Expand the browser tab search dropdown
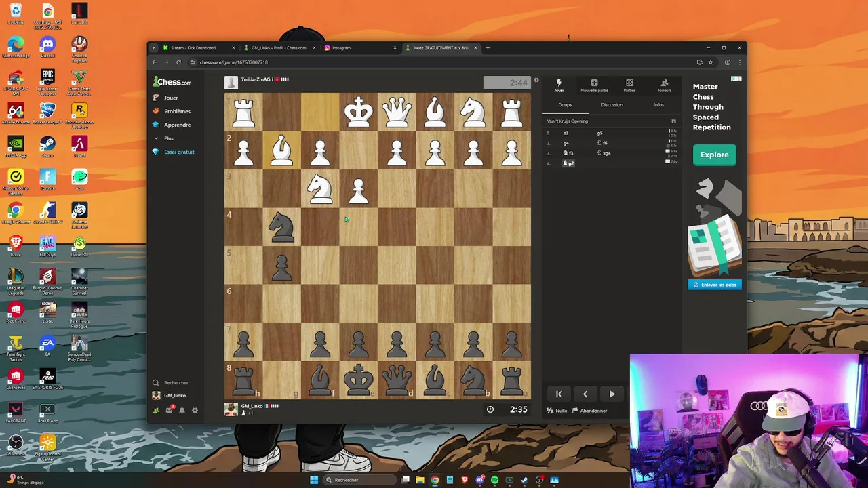This screenshot has height=488, width=868. 153,48
